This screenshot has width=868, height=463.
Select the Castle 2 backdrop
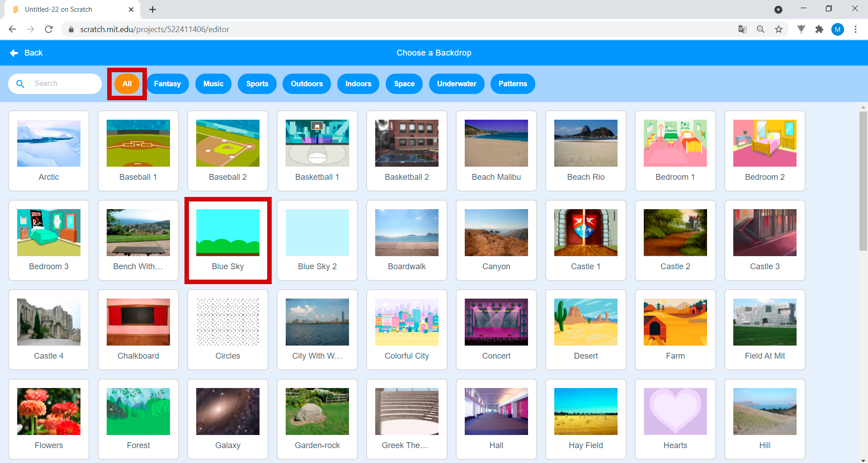675,240
